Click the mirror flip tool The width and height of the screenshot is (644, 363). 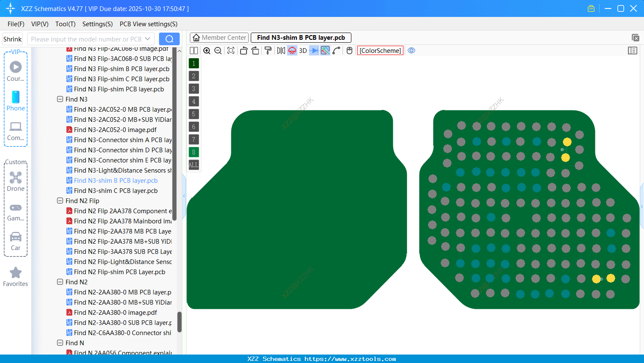coord(280,50)
